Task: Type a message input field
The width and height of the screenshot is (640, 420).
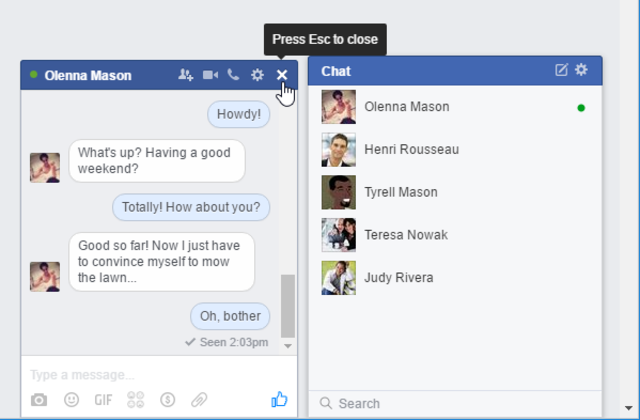Action: coord(159,375)
